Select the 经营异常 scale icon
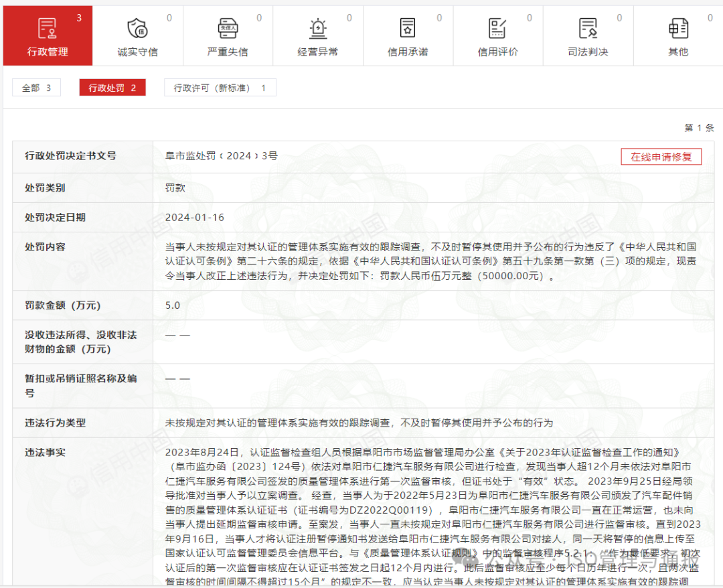 (x=317, y=28)
